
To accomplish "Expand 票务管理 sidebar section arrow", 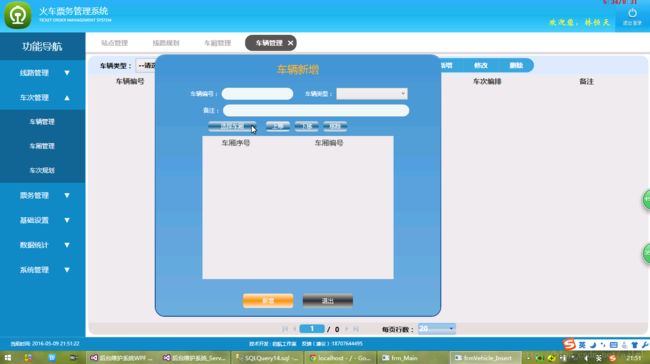I will pos(67,195).
